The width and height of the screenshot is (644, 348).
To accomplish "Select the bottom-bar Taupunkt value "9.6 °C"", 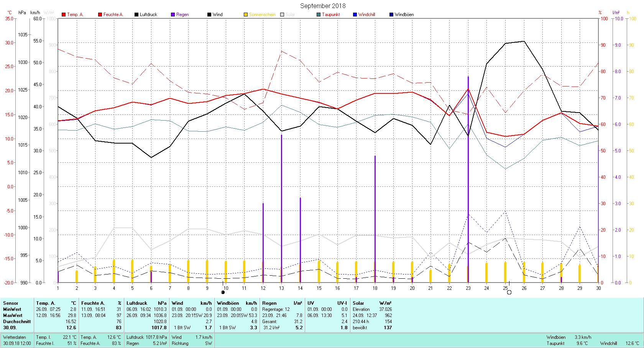I will 582,343.
